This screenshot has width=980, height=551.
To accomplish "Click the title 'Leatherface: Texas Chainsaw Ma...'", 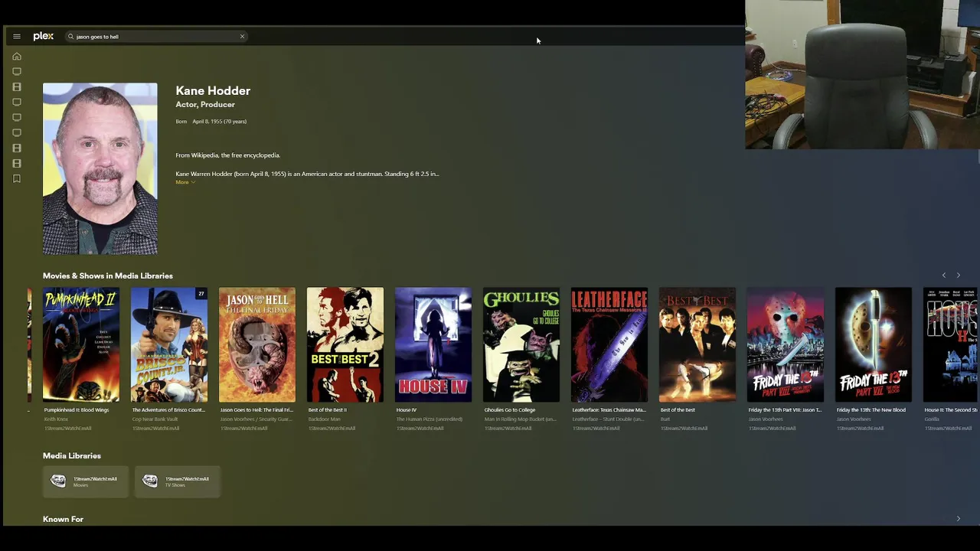I will (x=609, y=410).
